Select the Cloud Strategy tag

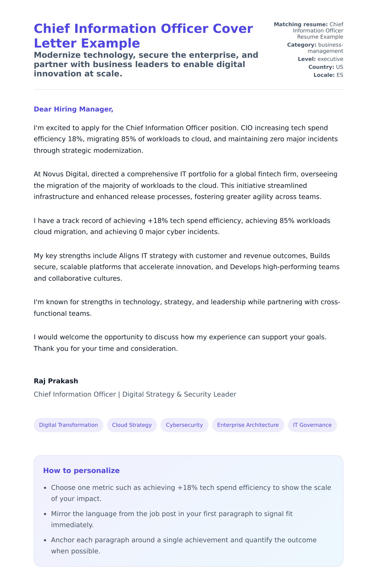[x=132, y=425]
